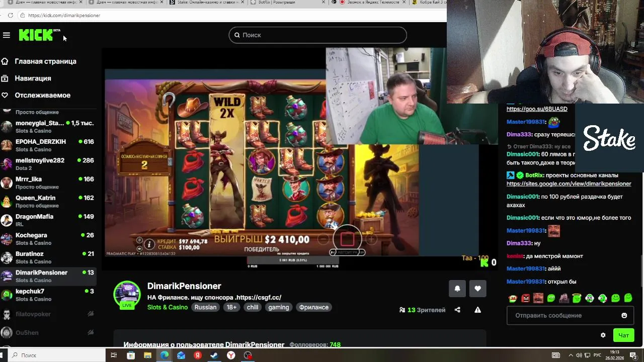Click the slot game menu icon
644x362 pixels.
[139, 240]
